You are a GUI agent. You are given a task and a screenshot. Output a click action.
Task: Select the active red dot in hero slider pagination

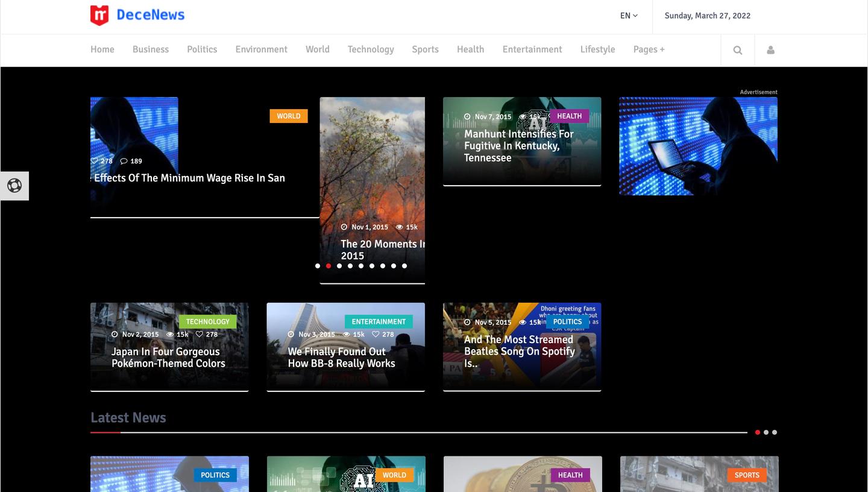[329, 266]
